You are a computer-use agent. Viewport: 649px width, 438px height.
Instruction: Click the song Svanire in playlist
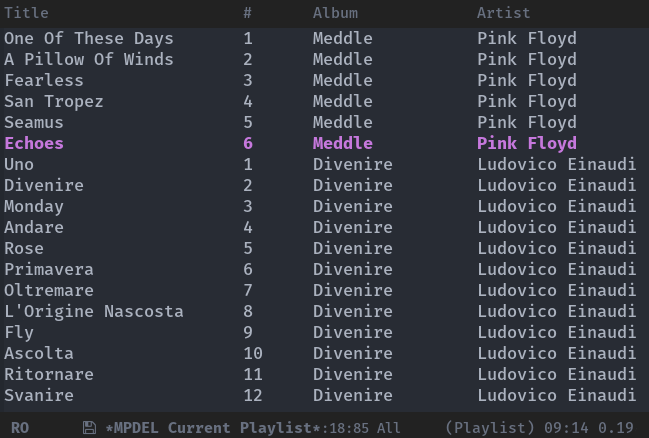pyautogui.click(x=39, y=395)
